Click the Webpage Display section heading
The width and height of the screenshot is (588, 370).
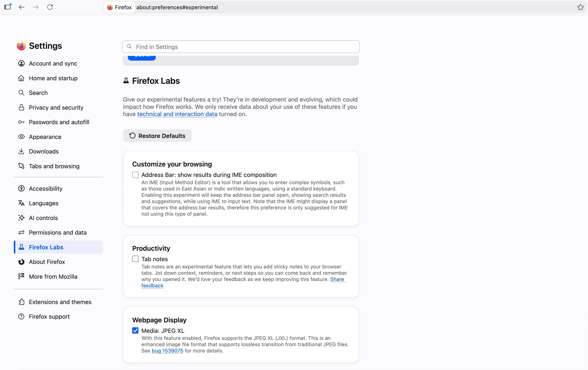[x=159, y=320]
